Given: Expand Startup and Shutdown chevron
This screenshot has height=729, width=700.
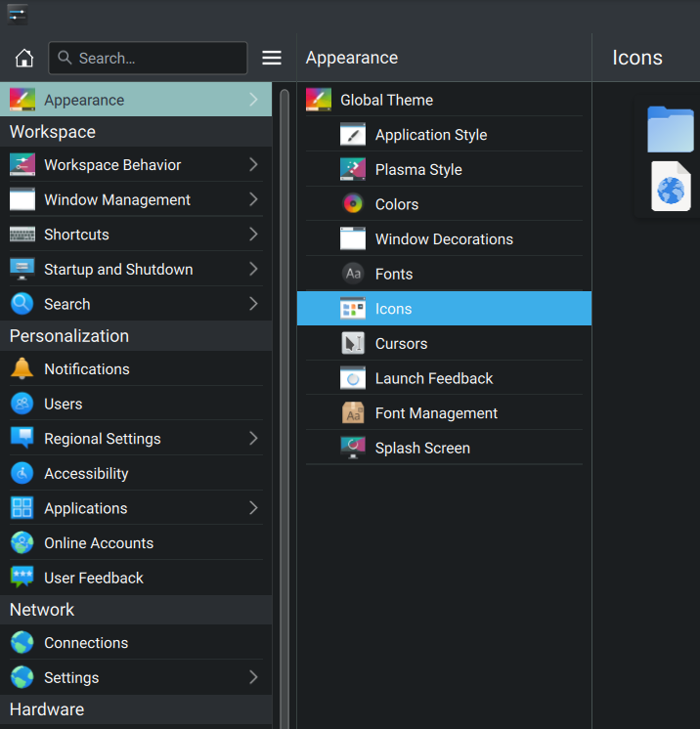Looking at the screenshot, I should (253, 269).
